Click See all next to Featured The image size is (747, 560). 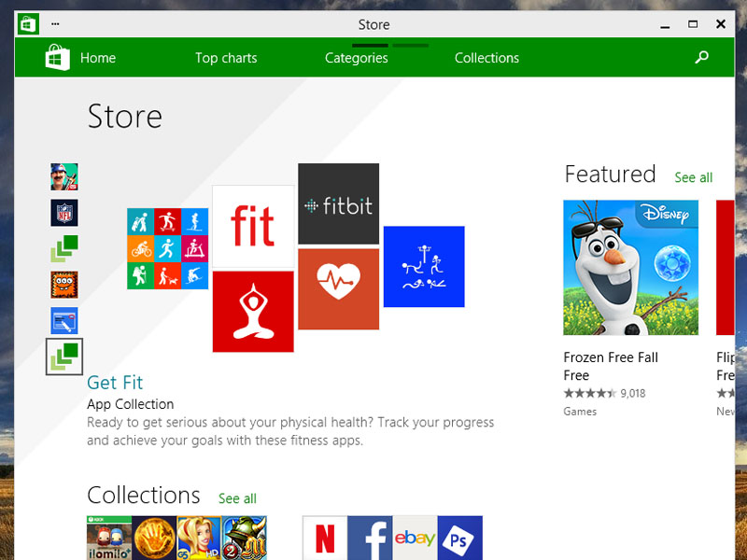click(x=694, y=177)
